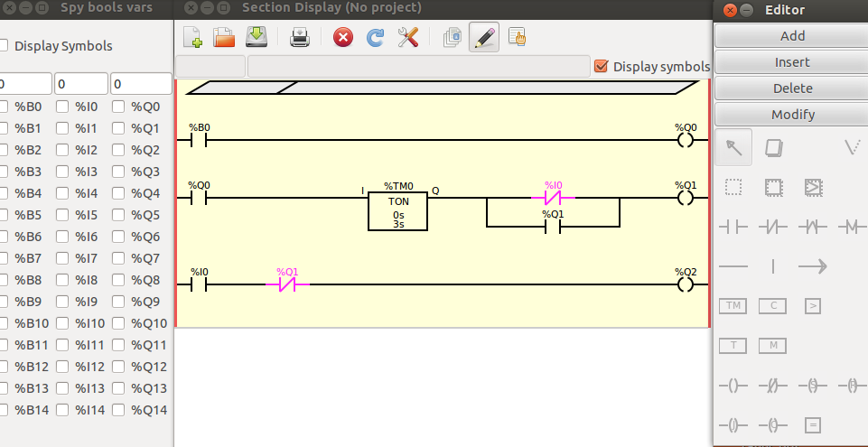Click the %I column offset field

coord(80,84)
